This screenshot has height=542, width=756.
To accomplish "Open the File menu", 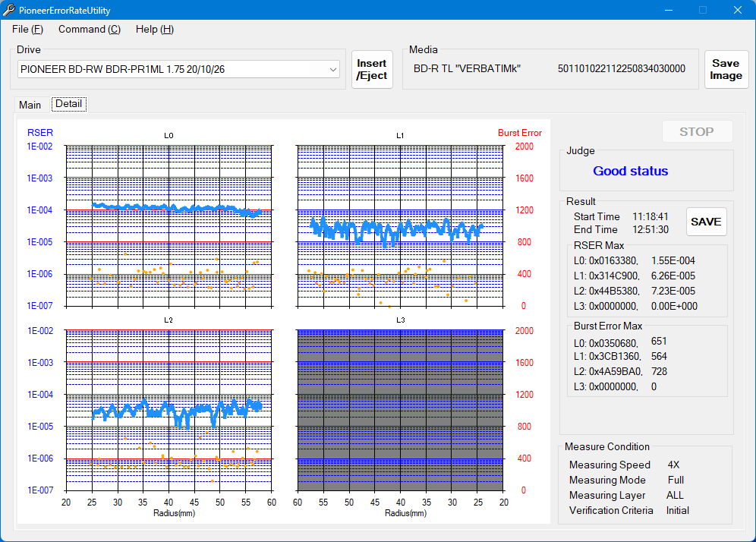I will (x=27, y=29).
